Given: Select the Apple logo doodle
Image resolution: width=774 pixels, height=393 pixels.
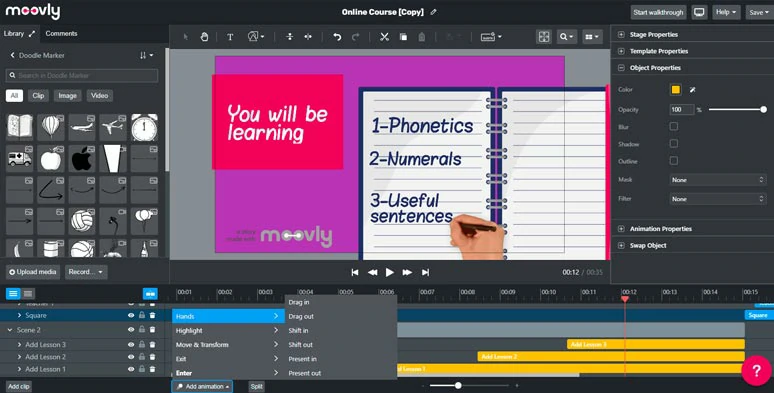Looking at the screenshot, I should tap(82, 158).
